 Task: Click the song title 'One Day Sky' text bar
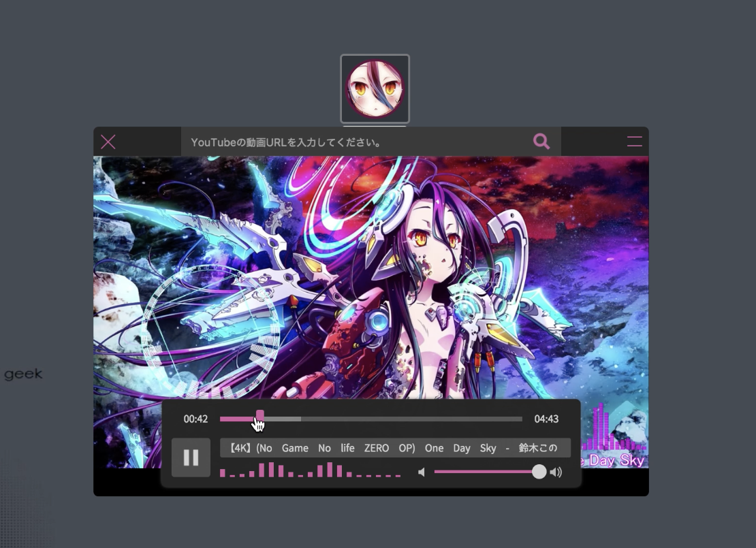coord(395,448)
